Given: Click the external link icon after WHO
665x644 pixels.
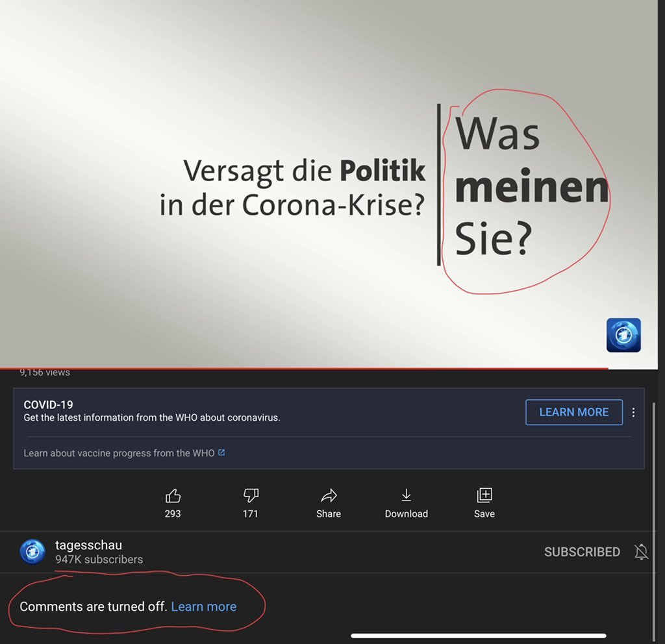Looking at the screenshot, I should tap(221, 452).
